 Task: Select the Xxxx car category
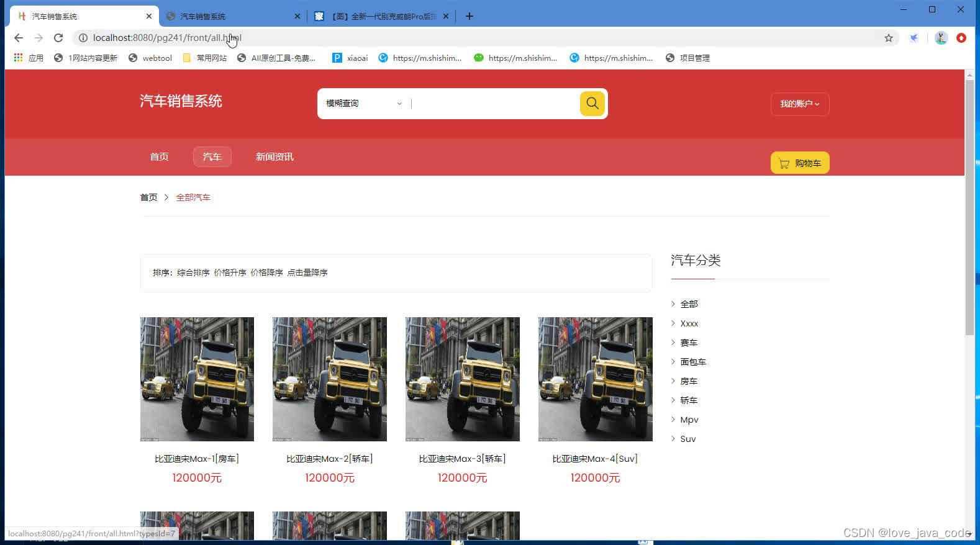pyautogui.click(x=689, y=323)
